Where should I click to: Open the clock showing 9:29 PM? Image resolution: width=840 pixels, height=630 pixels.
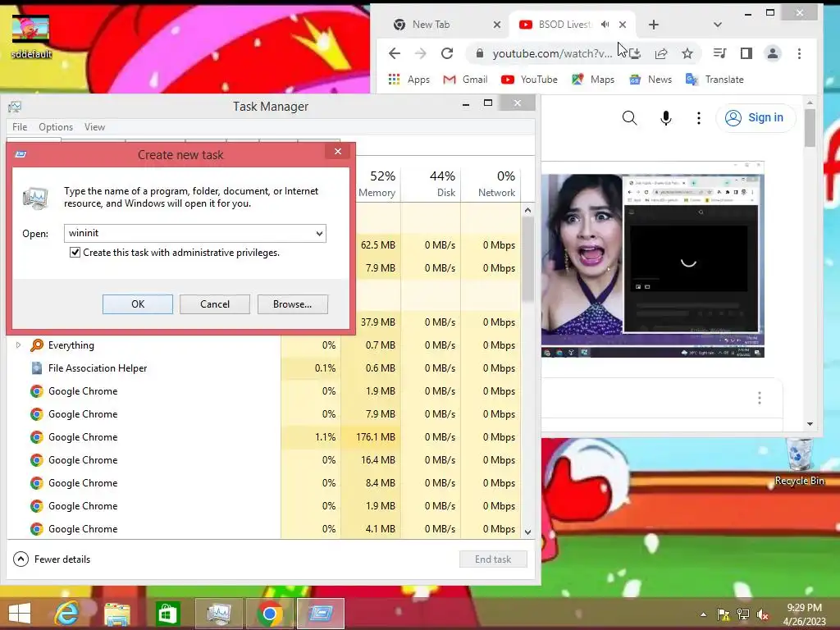pos(804,614)
